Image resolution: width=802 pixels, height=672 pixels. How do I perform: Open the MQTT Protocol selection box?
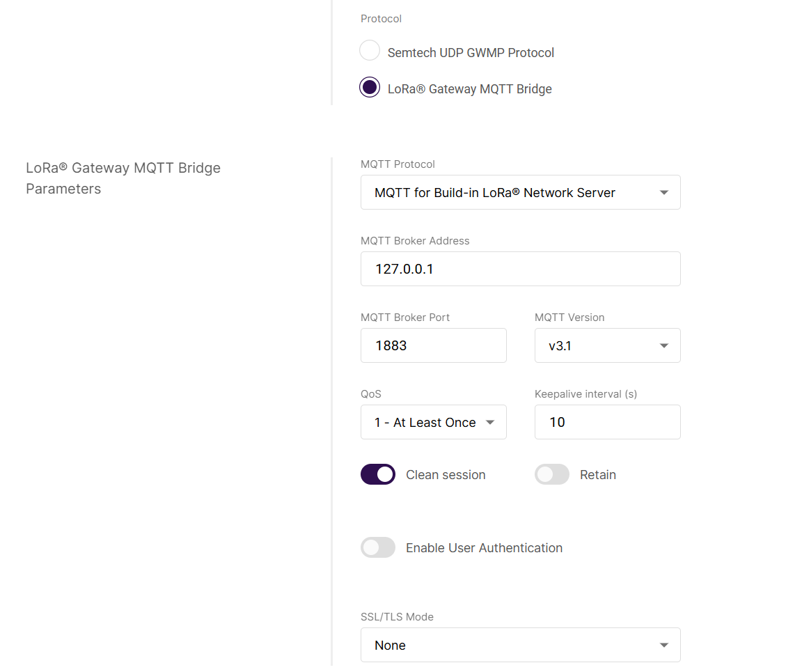[508, 193]
